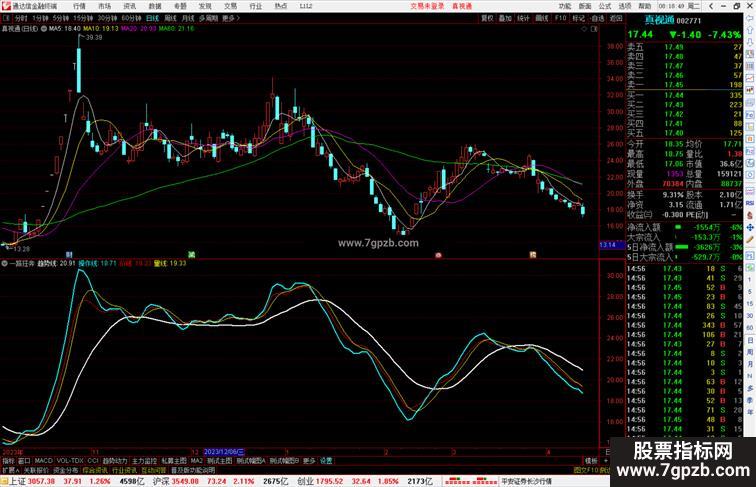Screen dimensions: 756x487
Task: Select the 月线 monthly chart tab
Action: [188, 18]
